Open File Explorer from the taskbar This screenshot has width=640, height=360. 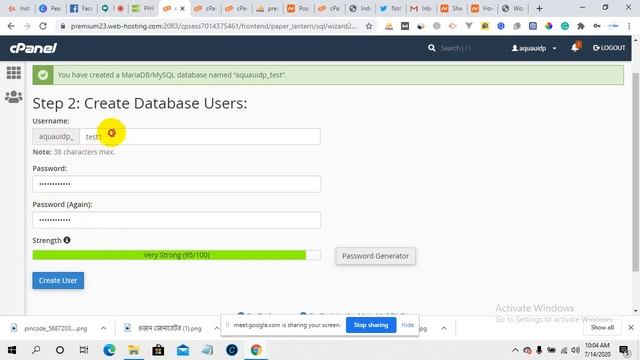133,350
